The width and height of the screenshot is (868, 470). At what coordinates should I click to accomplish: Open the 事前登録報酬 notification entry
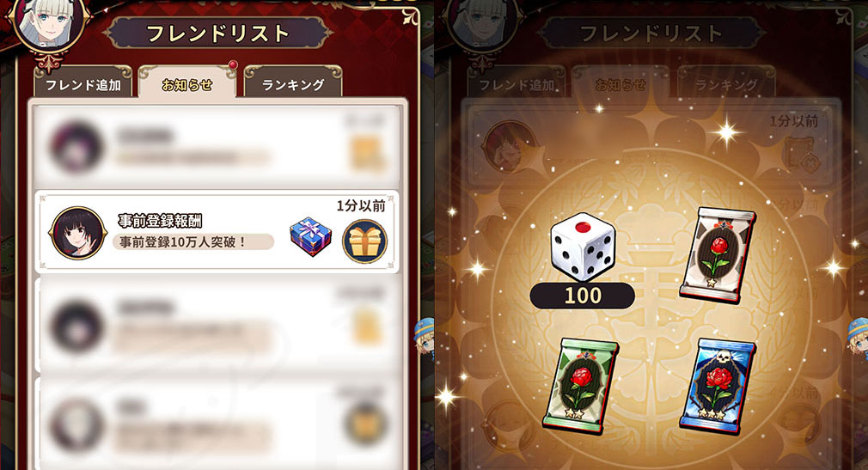pyautogui.click(x=217, y=232)
